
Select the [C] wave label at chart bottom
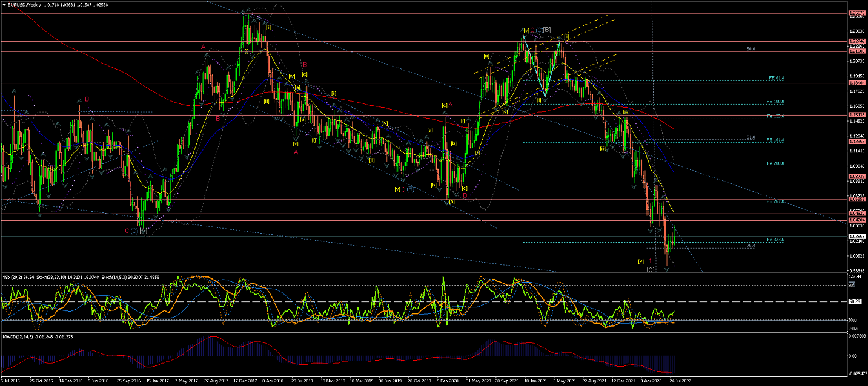(651, 269)
